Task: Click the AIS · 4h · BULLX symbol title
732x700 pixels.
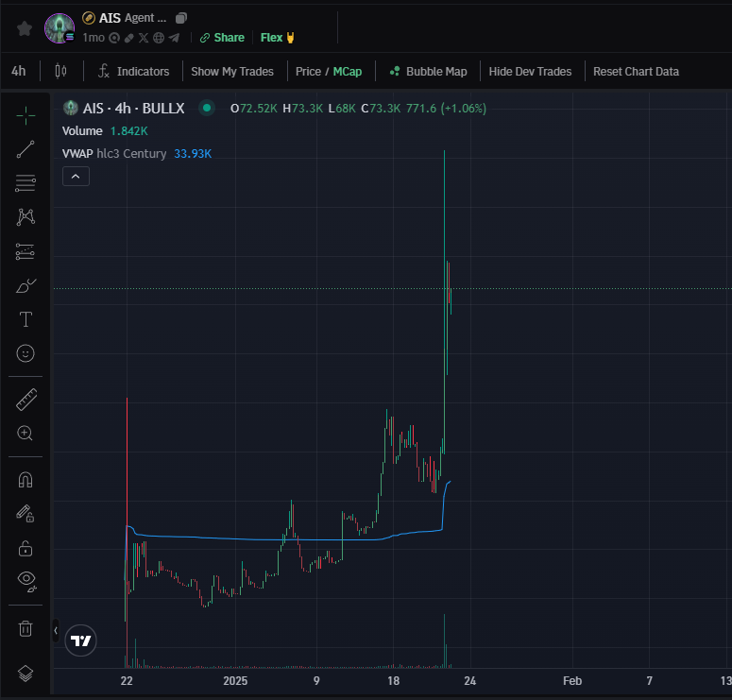Action: 133,109
